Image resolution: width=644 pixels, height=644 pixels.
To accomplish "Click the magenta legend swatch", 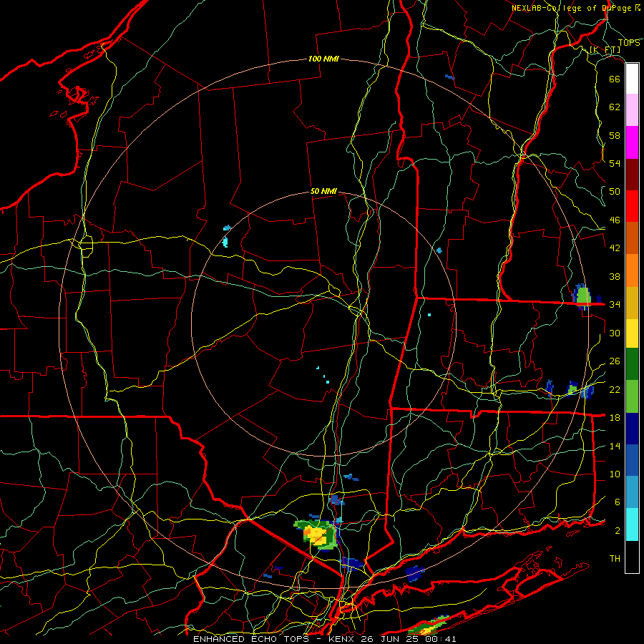I will (632, 142).
